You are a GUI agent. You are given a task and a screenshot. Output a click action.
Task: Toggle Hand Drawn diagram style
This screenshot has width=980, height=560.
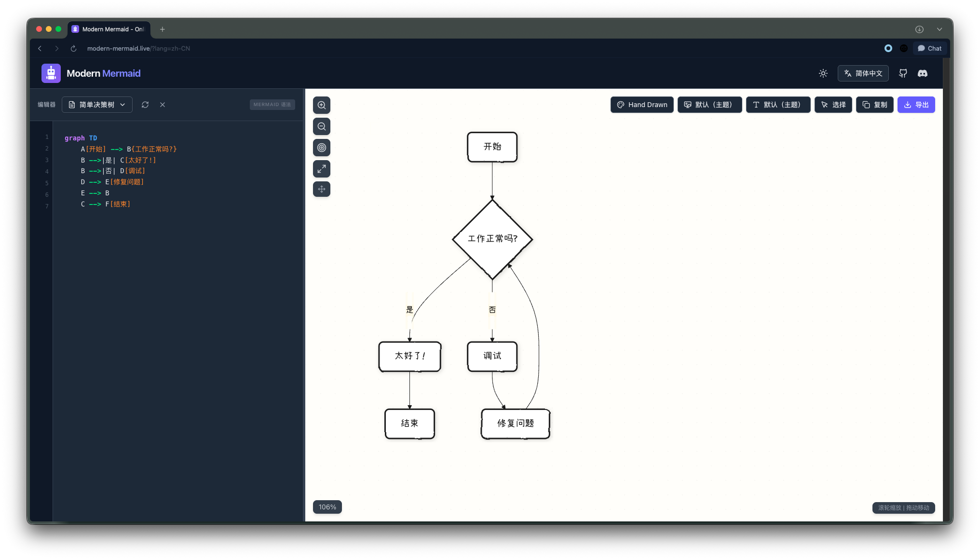[x=642, y=105]
